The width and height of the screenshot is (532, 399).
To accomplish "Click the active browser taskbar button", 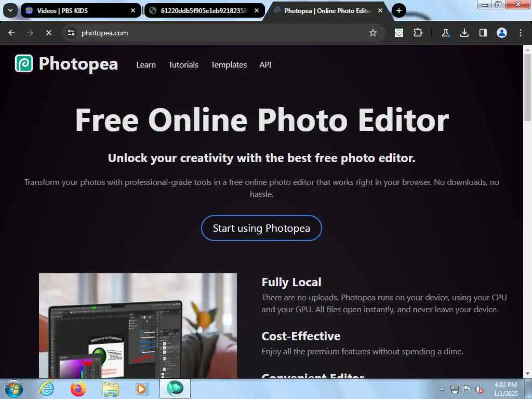I will click(x=175, y=389).
